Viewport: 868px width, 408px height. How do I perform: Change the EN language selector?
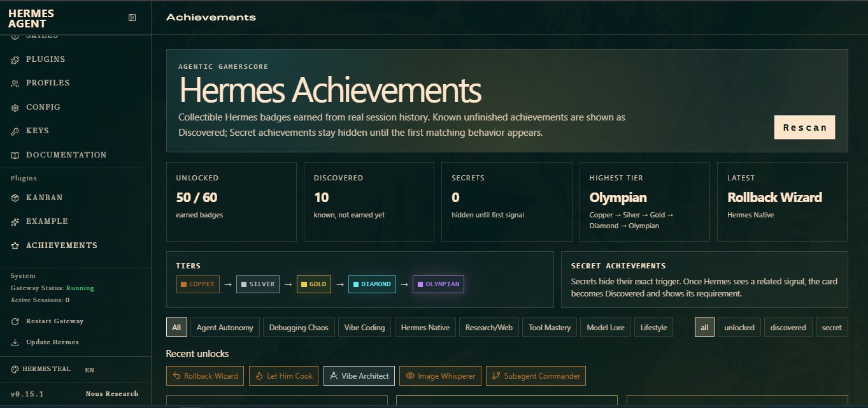pyautogui.click(x=89, y=370)
